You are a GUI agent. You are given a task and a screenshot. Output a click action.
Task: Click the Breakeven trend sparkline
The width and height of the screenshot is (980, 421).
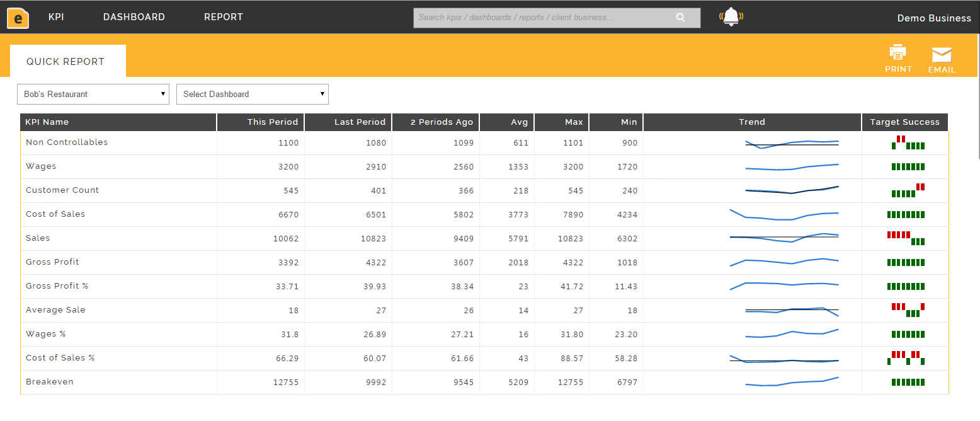[792, 382]
